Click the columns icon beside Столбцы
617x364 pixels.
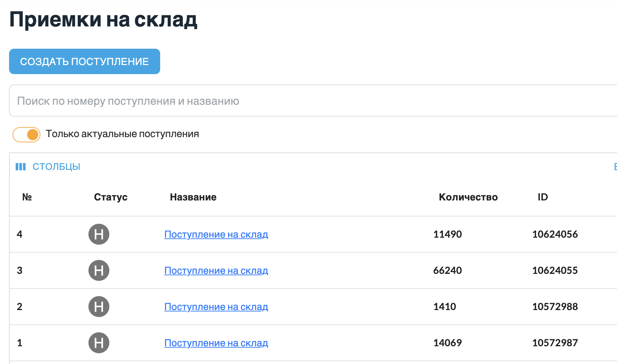21,167
